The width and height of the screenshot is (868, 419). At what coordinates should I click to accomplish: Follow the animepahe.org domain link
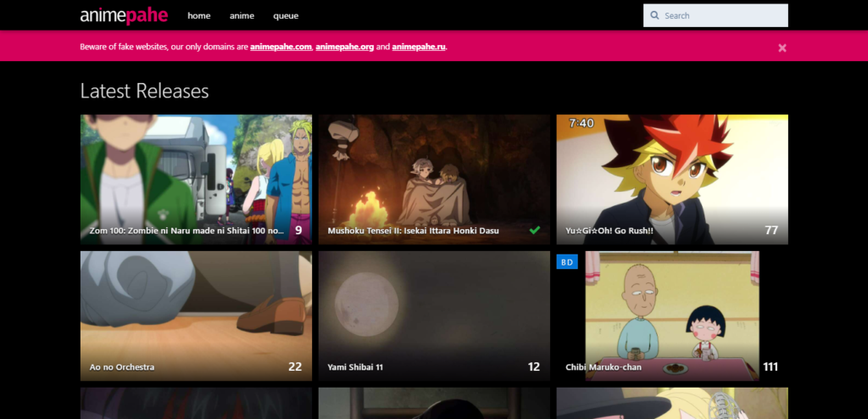[345, 47]
